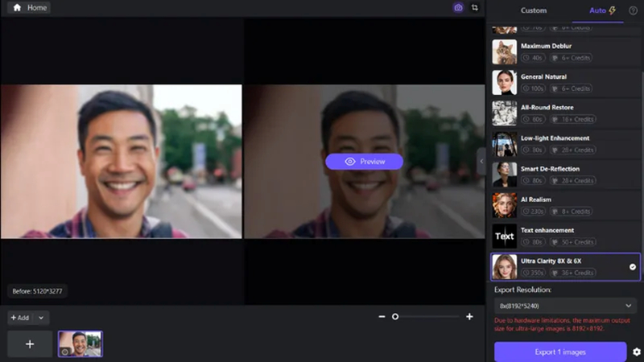Click General Natural 6+ Credits badge

(572, 88)
